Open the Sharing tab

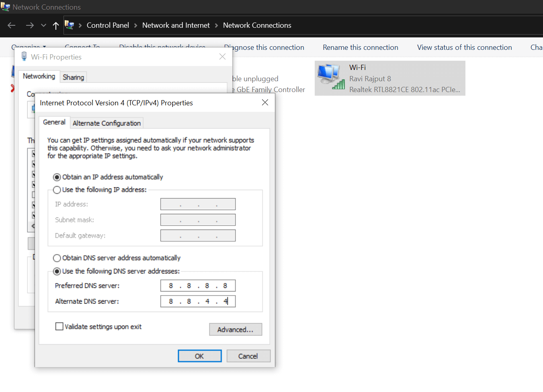73,77
